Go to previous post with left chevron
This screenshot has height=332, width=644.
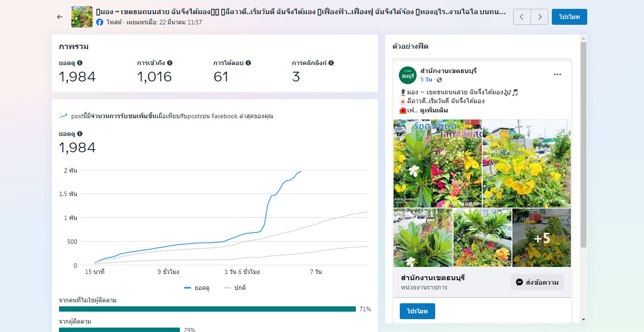click(522, 17)
